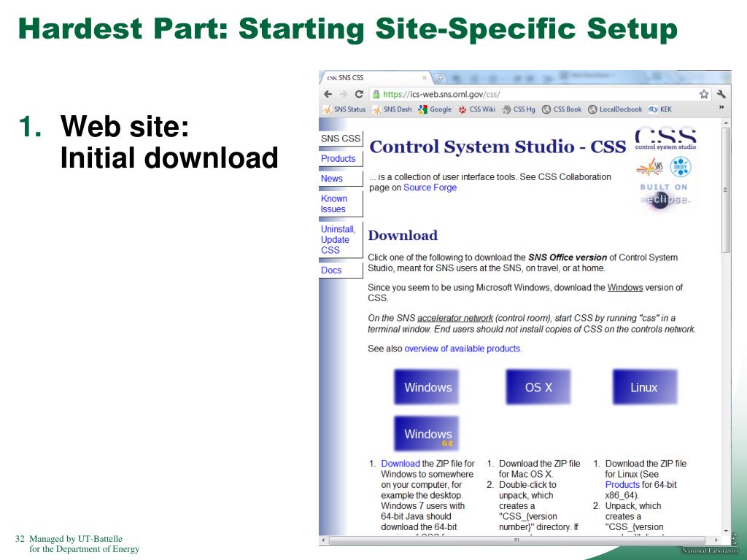747x560 pixels.
Task: Open the SNS Status bookmark
Action: tap(344, 109)
